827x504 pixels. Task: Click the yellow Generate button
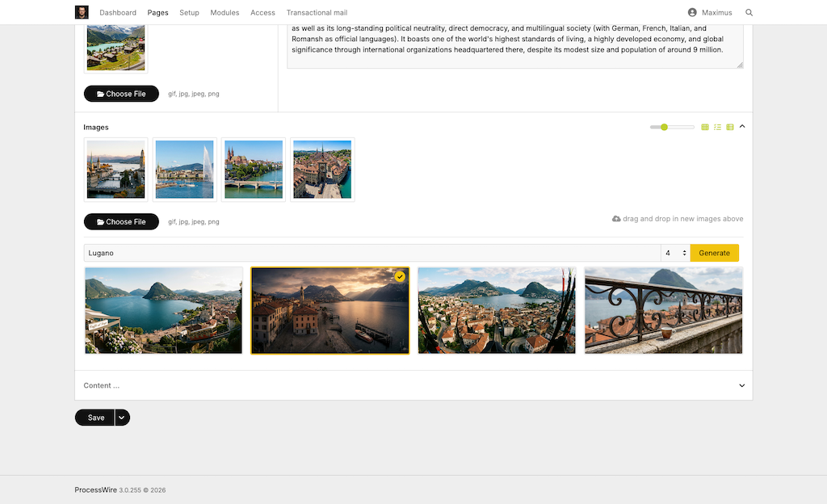[714, 253]
